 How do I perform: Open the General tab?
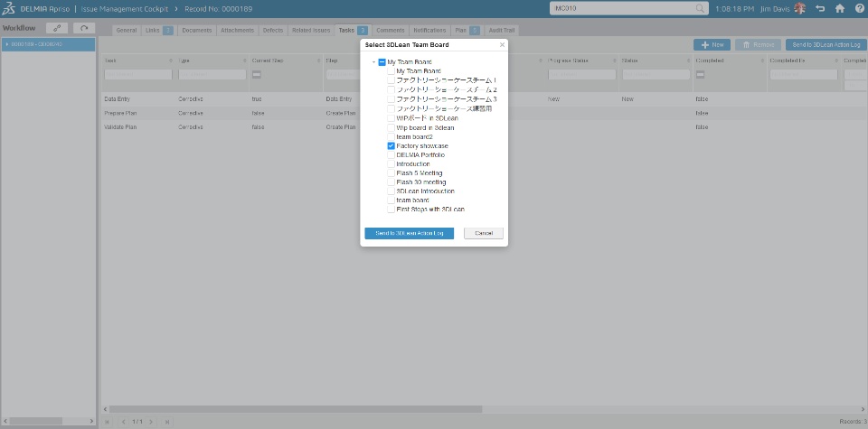coord(127,31)
